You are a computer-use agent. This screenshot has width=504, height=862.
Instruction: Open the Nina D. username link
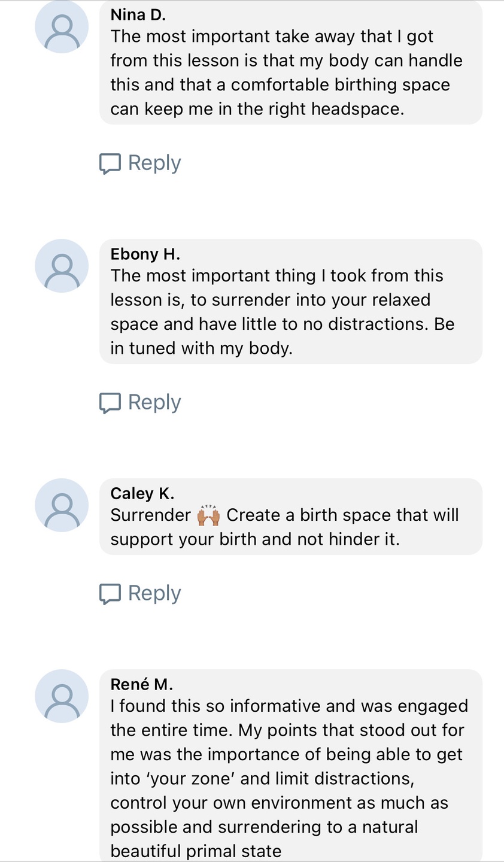tap(138, 15)
